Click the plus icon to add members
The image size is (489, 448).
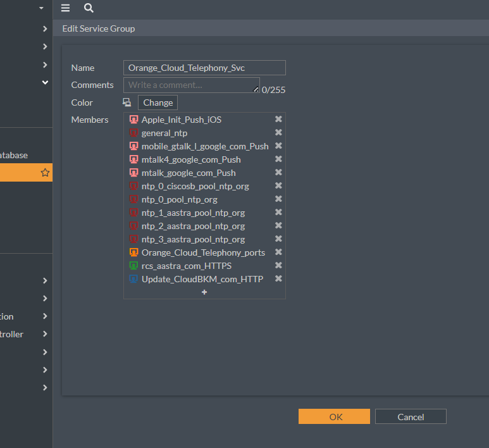coord(204,292)
